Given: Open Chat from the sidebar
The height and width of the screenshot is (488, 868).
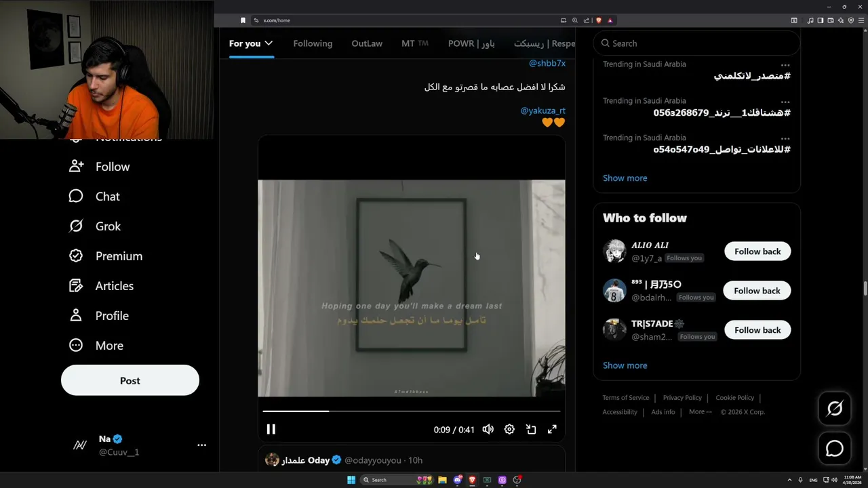Looking at the screenshot, I should (95, 197).
